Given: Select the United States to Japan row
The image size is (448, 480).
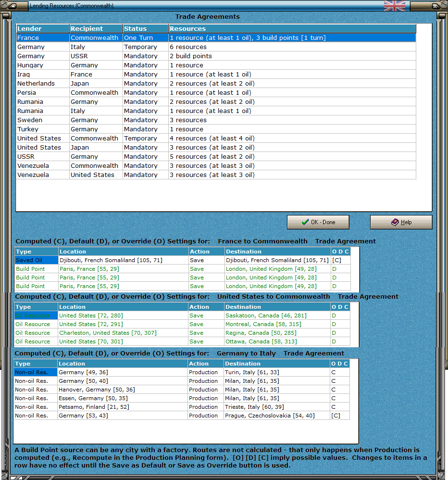Looking at the screenshot, I should pyautogui.click(x=216, y=148).
